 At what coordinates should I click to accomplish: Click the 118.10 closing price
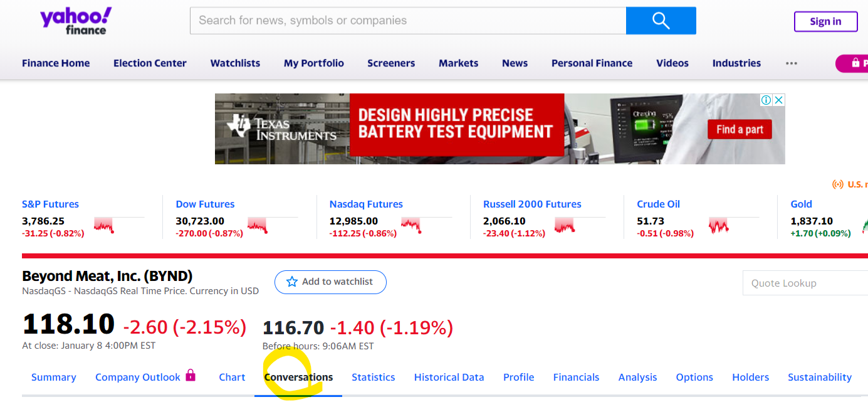pyautogui.click(x=68, y=324)
